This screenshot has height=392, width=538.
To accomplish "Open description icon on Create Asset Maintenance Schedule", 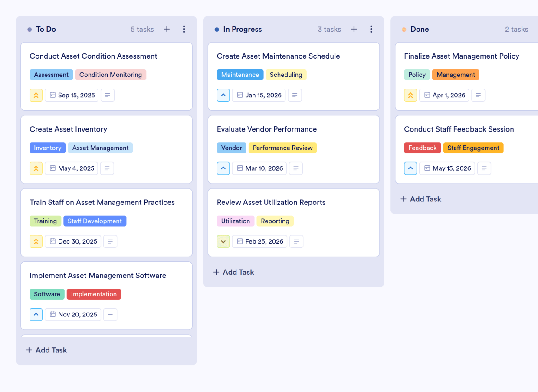I will pos(295,95).
